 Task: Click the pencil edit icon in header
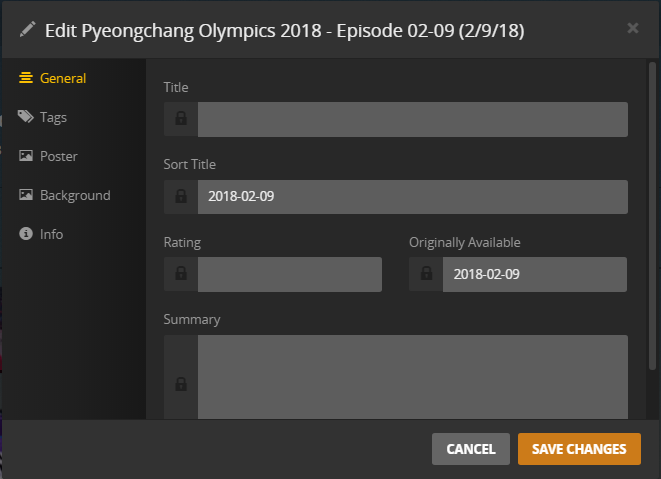pos(27,30)
